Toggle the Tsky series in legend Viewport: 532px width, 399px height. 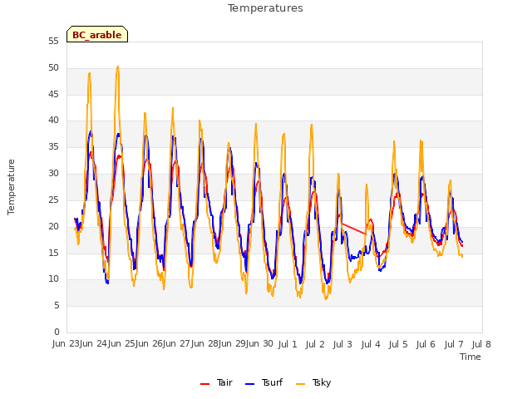point(313,382)
